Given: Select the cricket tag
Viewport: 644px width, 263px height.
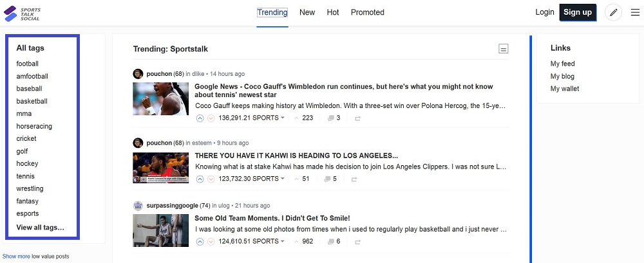Looking at the screenshot, I should point(26,139).
